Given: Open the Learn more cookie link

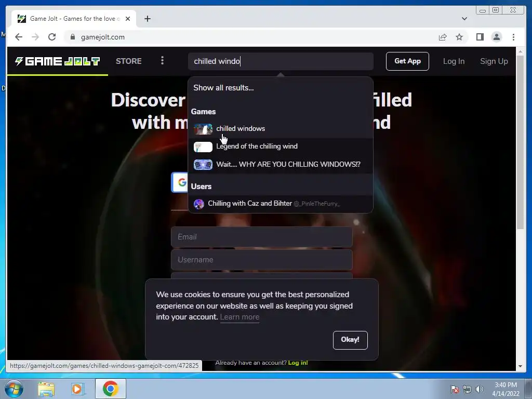Looking at the screenshot, I should click(240, 317).
